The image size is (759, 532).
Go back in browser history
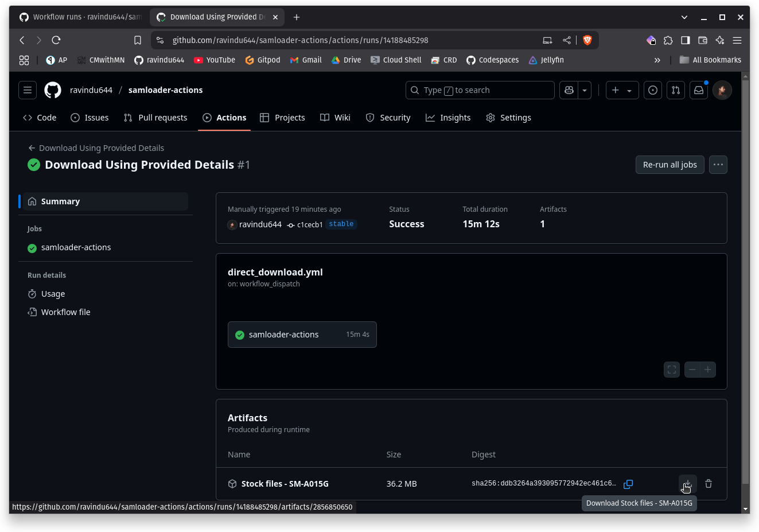click(x=22, y=40)
